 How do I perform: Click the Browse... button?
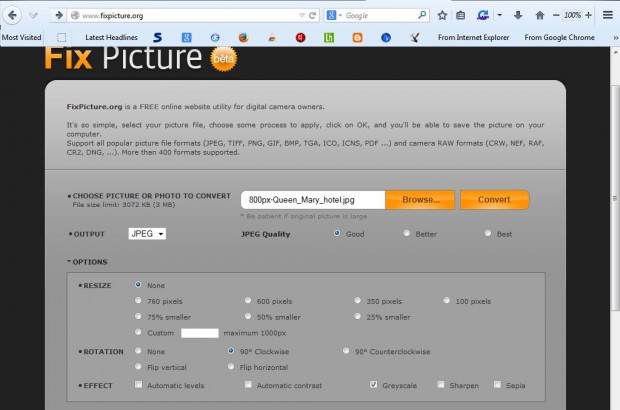tap(420, 200)
